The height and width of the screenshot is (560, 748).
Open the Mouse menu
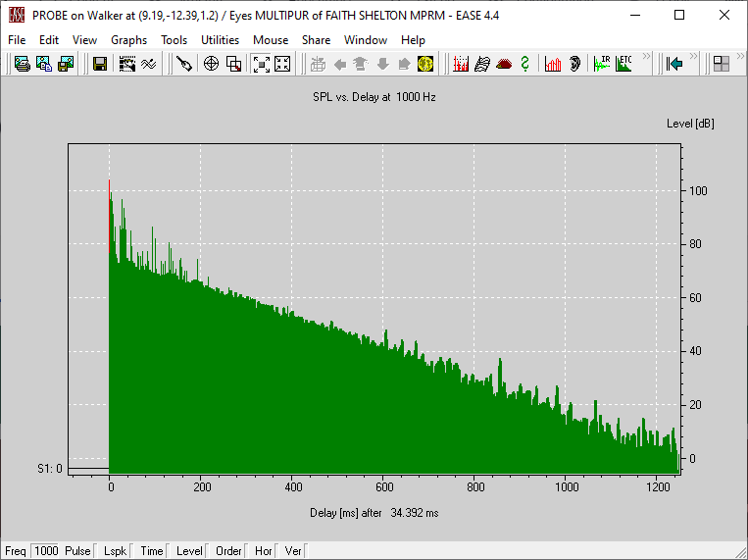coord(271,40)
